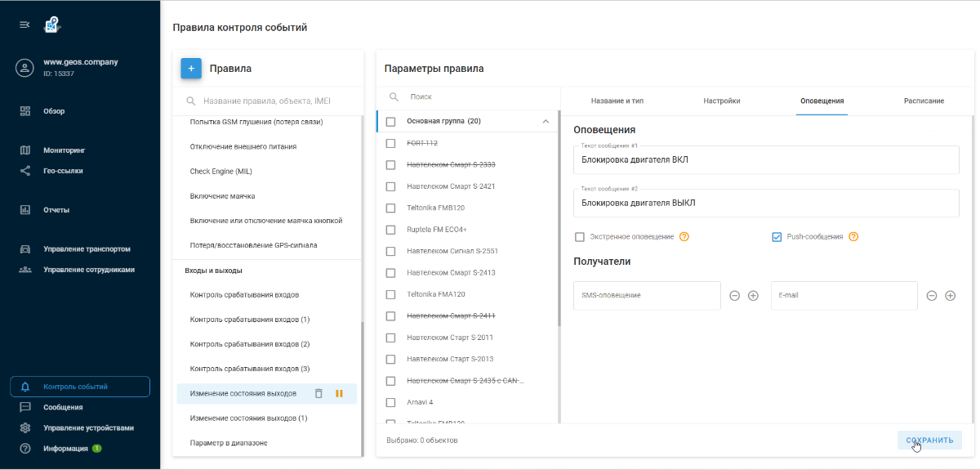Pause the Изменение состояния выходов rule
Screen dimensions: 980x470
pyautogui.click(x=339, y=394)
